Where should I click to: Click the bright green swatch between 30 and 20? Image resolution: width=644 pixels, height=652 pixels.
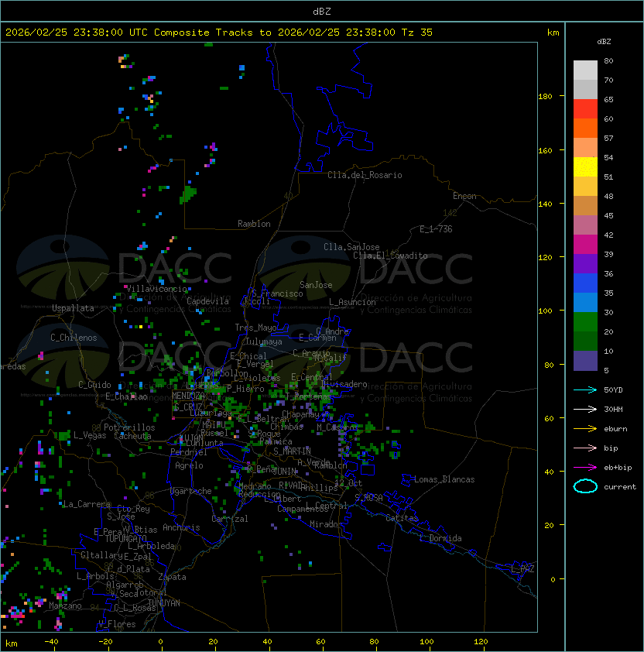click(x=585, y=322)
